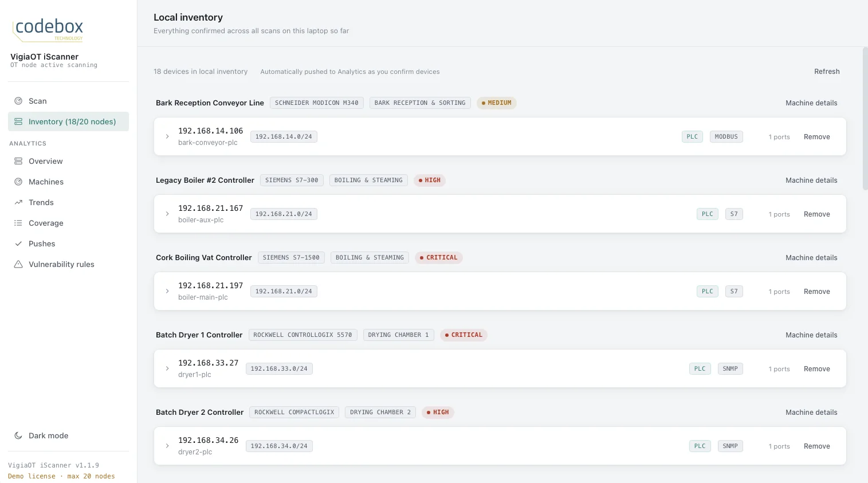Expand the 192.168.21.197 boiler-main-plc row
Viewport: 868px width, 483px height.
pyautogui.click(x=167, y=291)
